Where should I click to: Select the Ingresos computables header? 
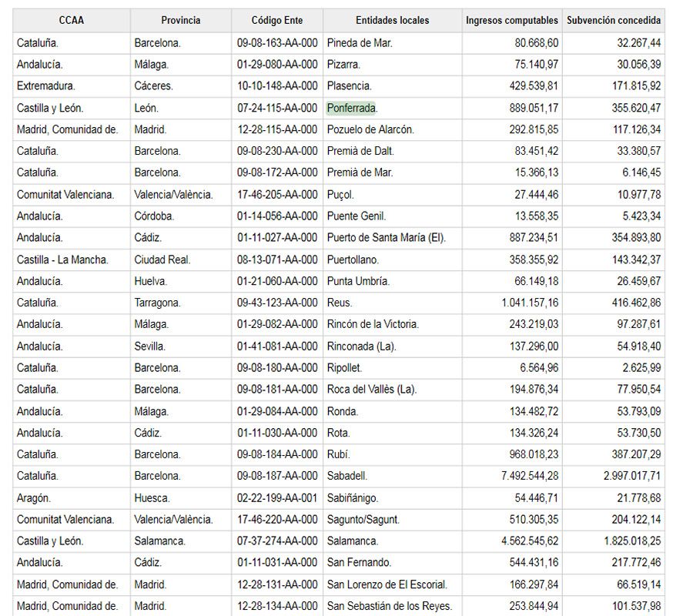click(512, 20)
